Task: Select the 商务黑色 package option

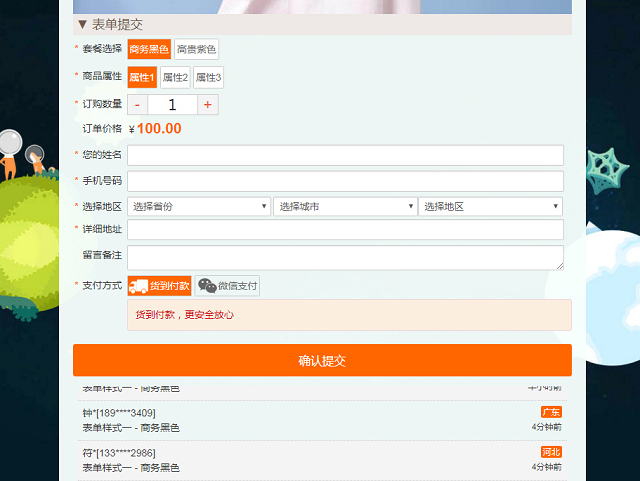Action: click(149, 49)
